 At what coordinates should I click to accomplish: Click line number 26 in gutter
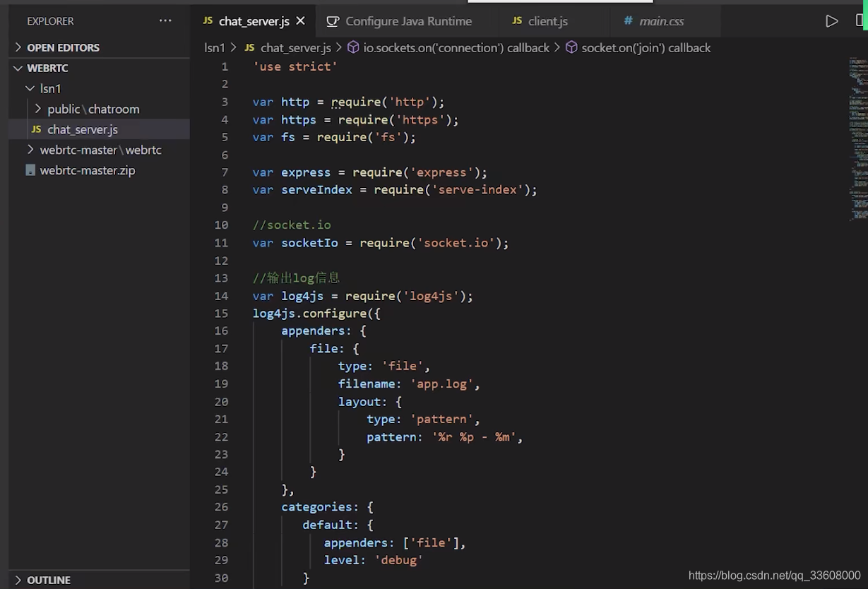click(221, 507)
